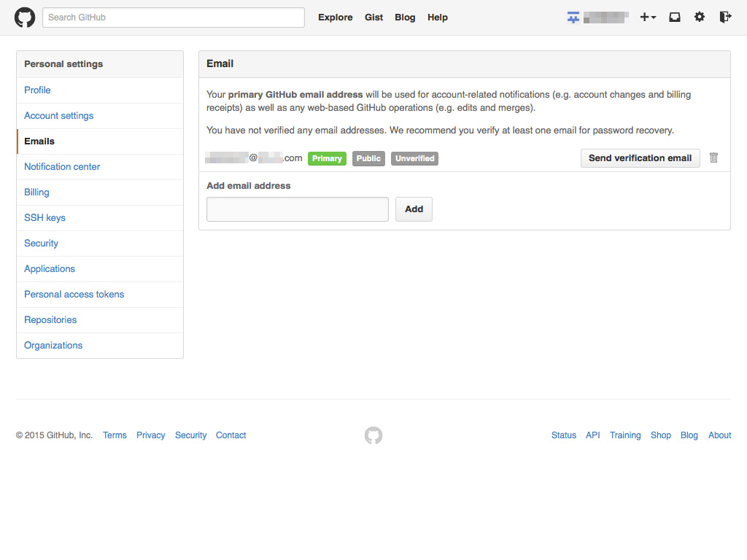This screenshot has width=747, height=560.
Task: Open the Explore menu item
Action: click(x=335, y=17)
